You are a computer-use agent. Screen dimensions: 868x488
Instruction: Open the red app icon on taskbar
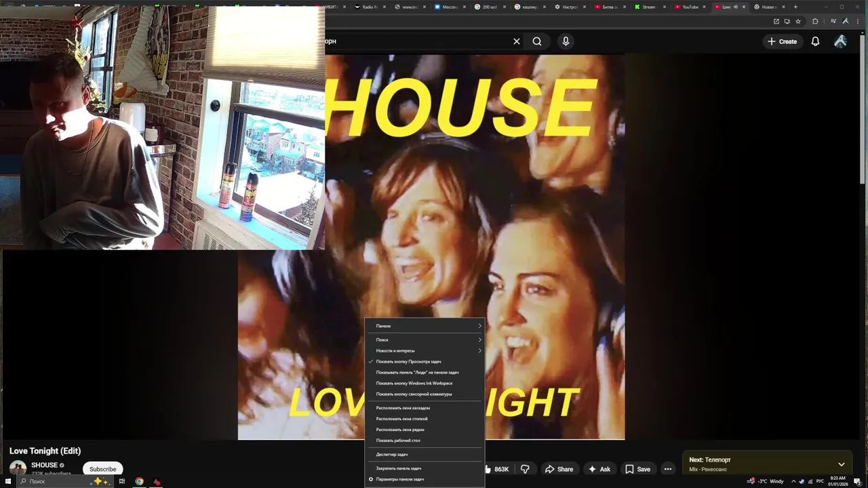(x=157, y=481)
